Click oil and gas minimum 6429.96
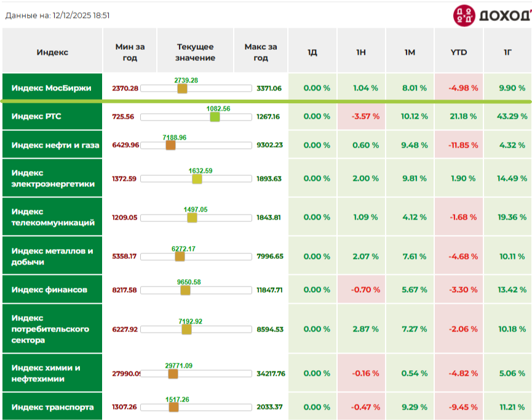 click(125, 145)
